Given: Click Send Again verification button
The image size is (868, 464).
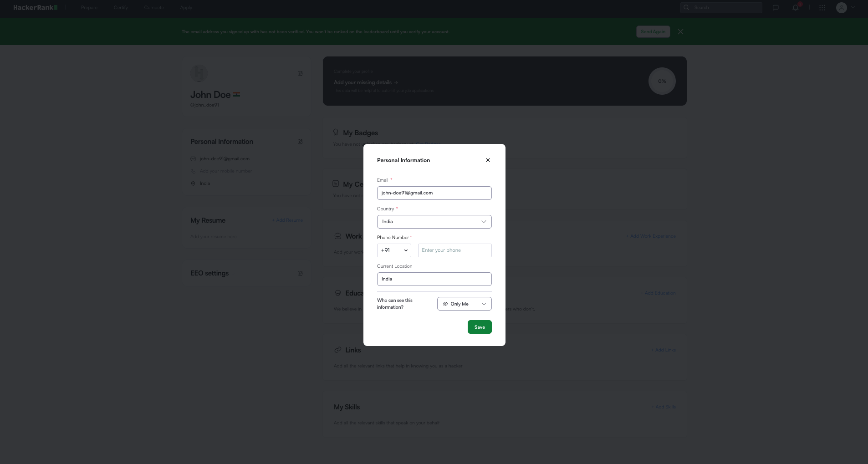Looking at the screenshot, I should point(653,32).
